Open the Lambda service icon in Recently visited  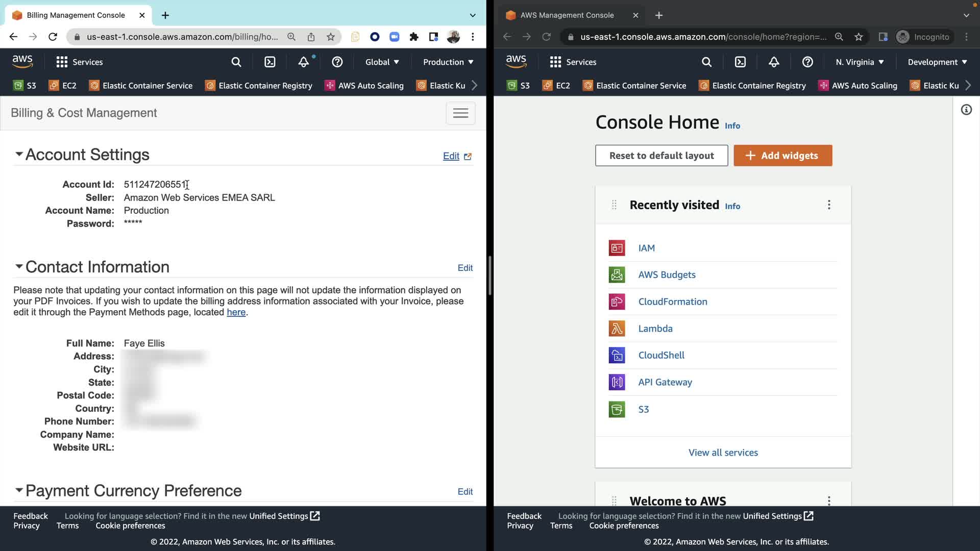(617, 329)
